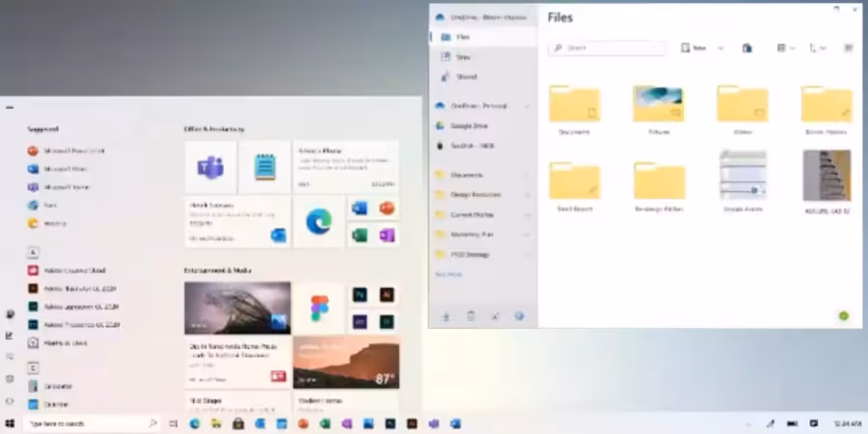Open Alarms & Clock from the app list
The width and height of the screenshot is (868, 434).
click(x=58, y=342)
